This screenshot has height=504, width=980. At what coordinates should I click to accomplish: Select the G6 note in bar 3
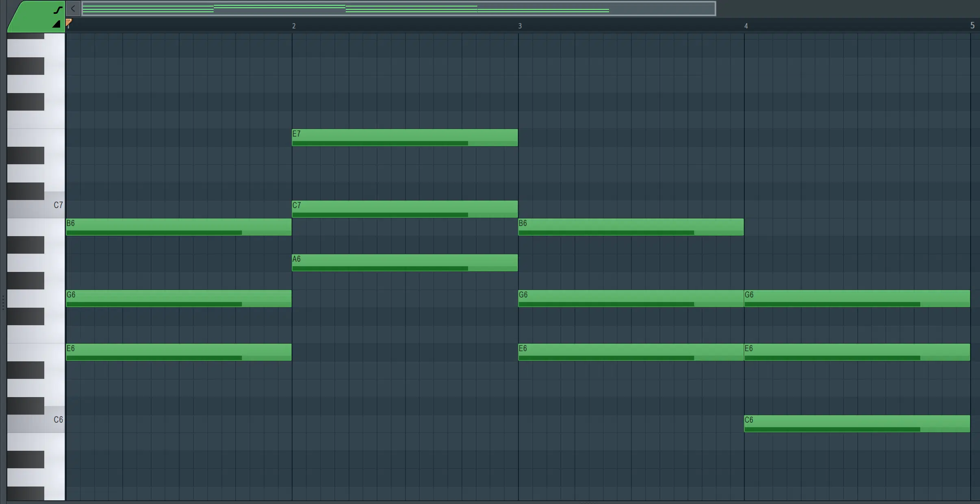pos(631,298)
